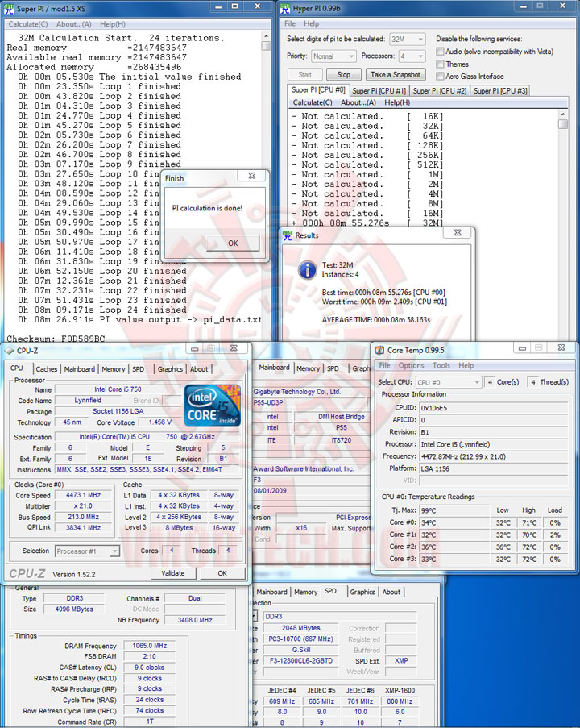Image resolution: width=580 pixels, height=728 pixels.
Task: Open the Processor #1 Selection dropdown in CPU-Z
Action: 87,551
